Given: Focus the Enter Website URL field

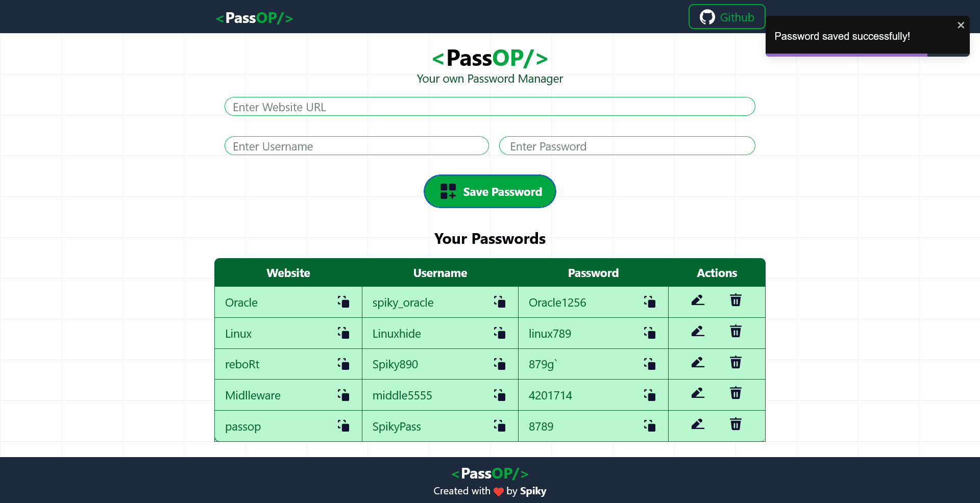Looking at the screenshot, I should [x=489, y=107].
